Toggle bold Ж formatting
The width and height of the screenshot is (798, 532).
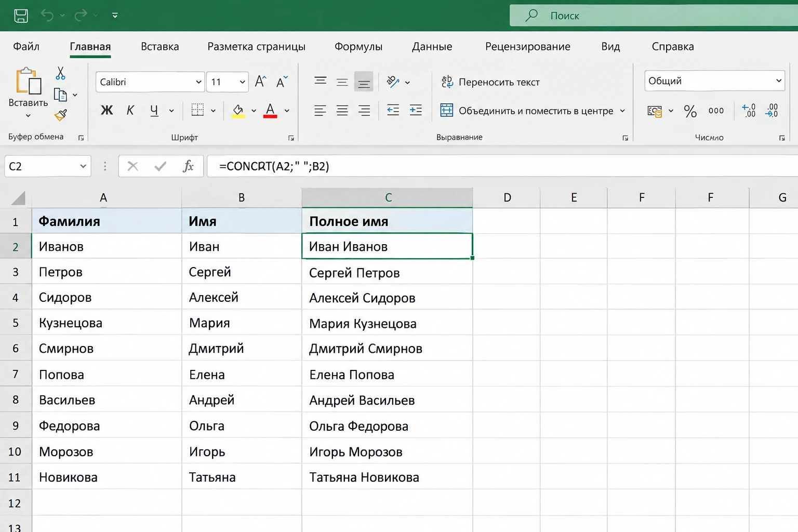(x=107, y=110)
